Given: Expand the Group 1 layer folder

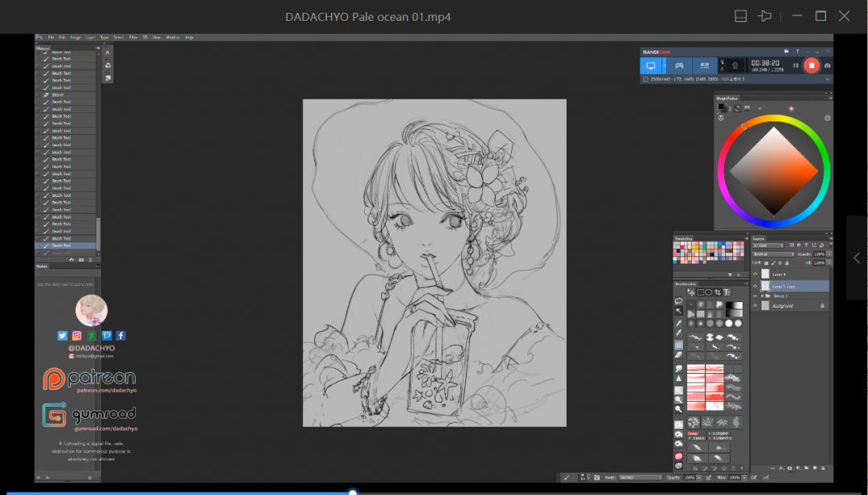Looking at the screenshot, I should pos(762,297).
